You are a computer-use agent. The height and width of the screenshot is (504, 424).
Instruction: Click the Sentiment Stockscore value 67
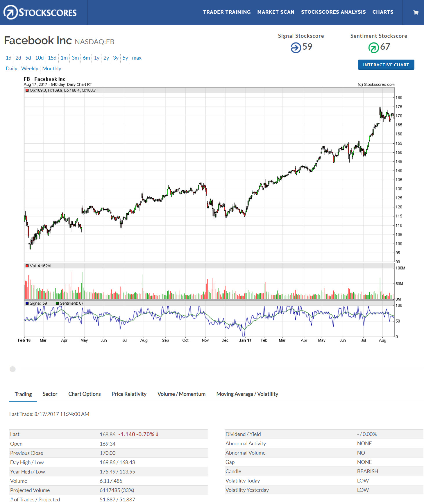click(x=385, y=47)
